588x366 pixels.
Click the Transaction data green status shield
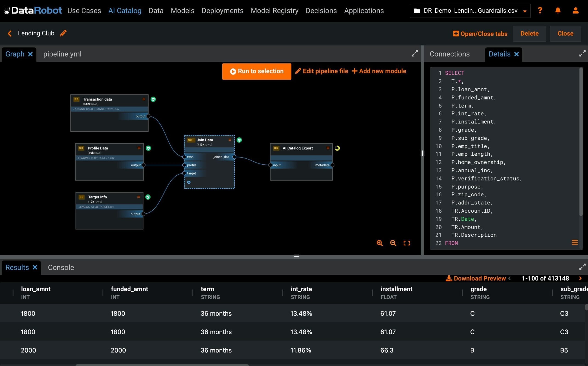(153, 99)
